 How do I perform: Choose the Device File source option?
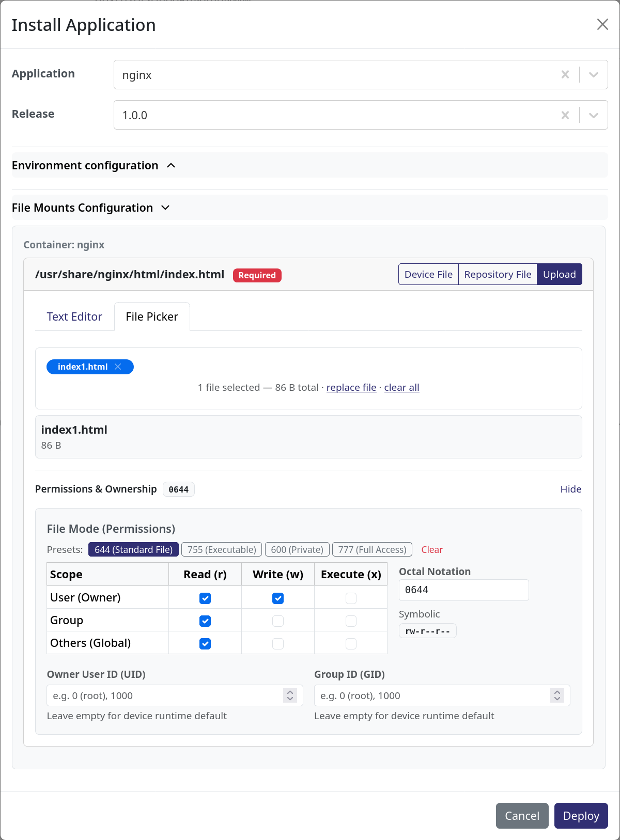point(428,274)
